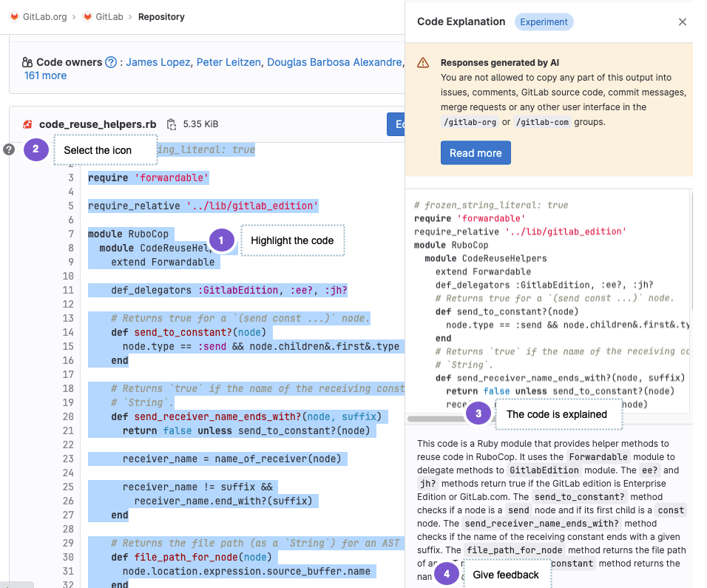Click line number 7 in file

tap(71, 234)
